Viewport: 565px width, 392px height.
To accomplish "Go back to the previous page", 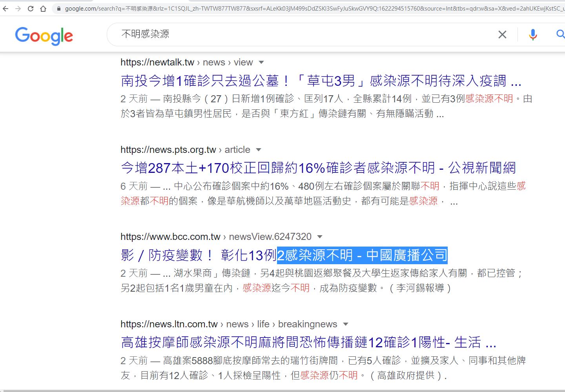I will tap(5, 9).
